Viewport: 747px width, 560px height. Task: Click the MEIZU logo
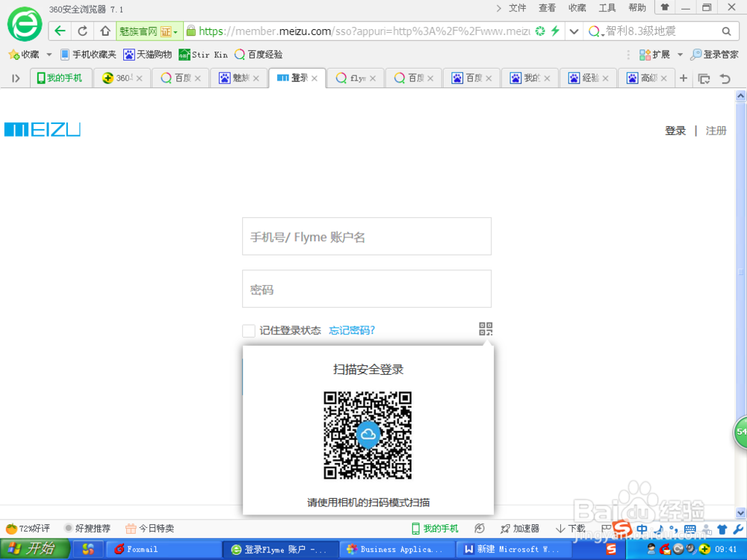pos(43,129)
